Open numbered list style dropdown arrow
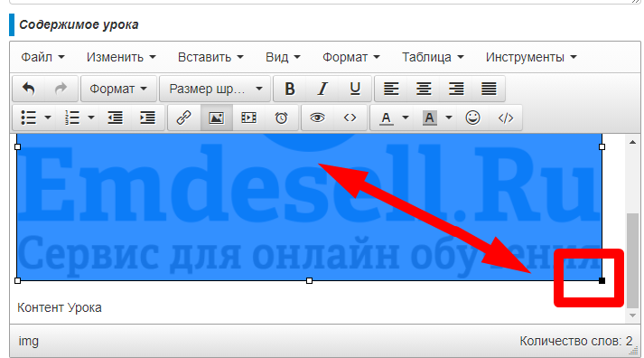 pos(91,118)
